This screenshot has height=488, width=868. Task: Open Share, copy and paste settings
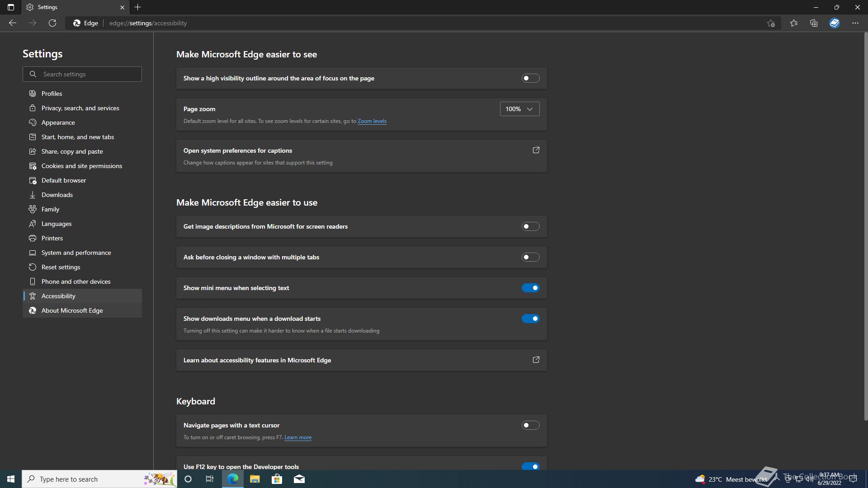tap(82, 151)
